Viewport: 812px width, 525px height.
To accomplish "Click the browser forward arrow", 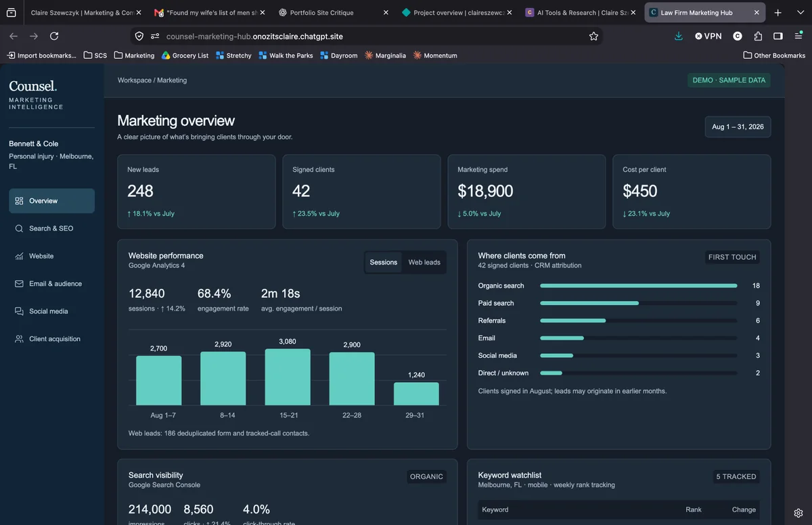I will (34, 37).
